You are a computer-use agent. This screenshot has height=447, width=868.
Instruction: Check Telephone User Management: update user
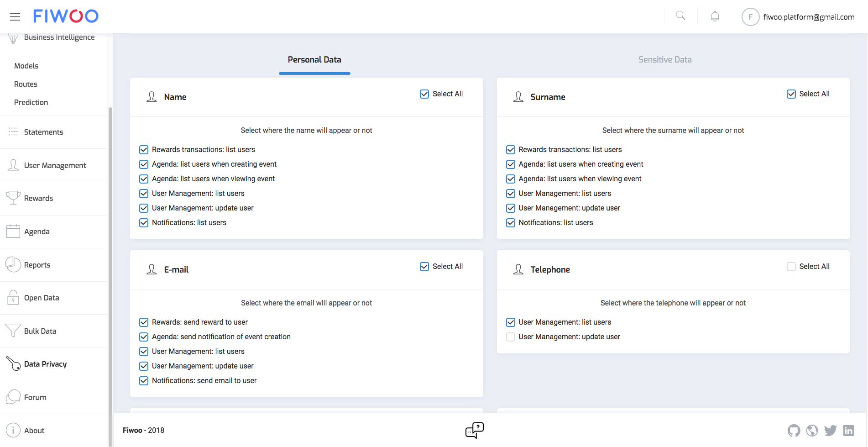(x=511, y=337)
